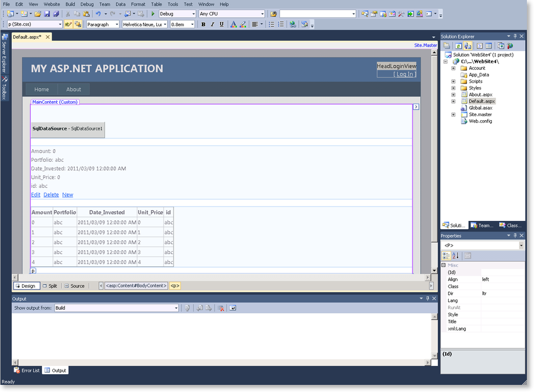Screen dimensions: 534x392
Task: Switch to the Error List tab
Action: coord(27,371)
